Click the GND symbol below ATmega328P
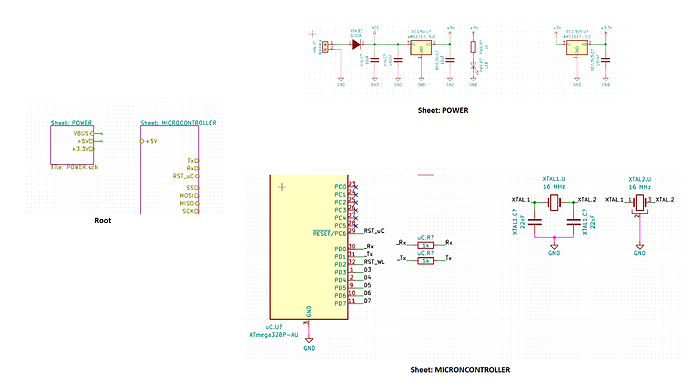The image size is (690, 392). pyautogui.click(x=309, y=341)
